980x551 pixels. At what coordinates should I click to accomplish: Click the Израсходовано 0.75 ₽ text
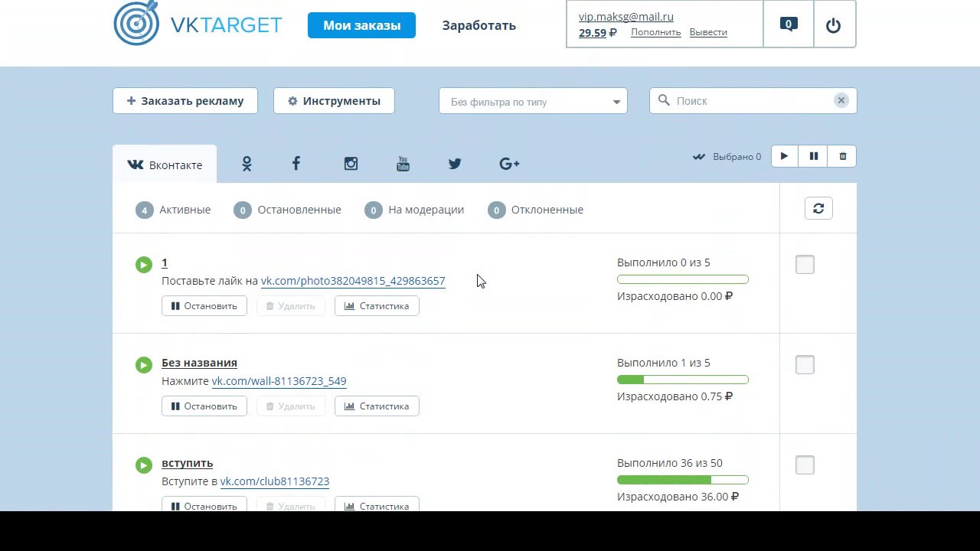675,396
